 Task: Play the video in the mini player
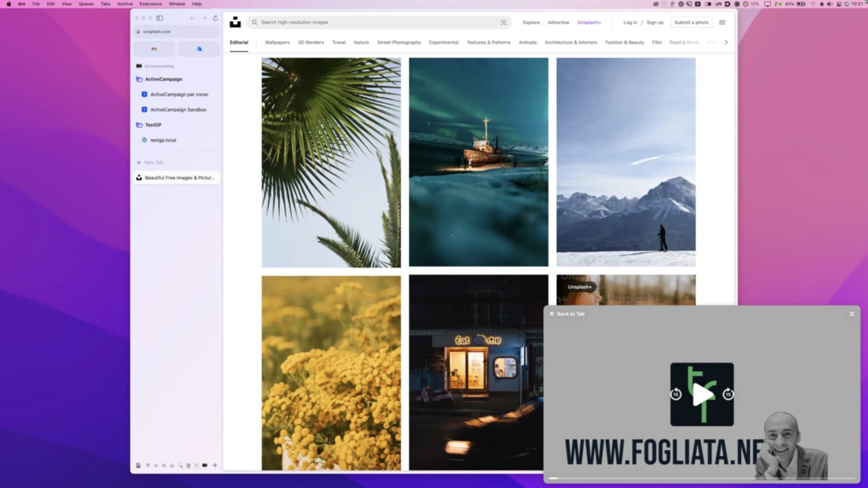point(702,394)
